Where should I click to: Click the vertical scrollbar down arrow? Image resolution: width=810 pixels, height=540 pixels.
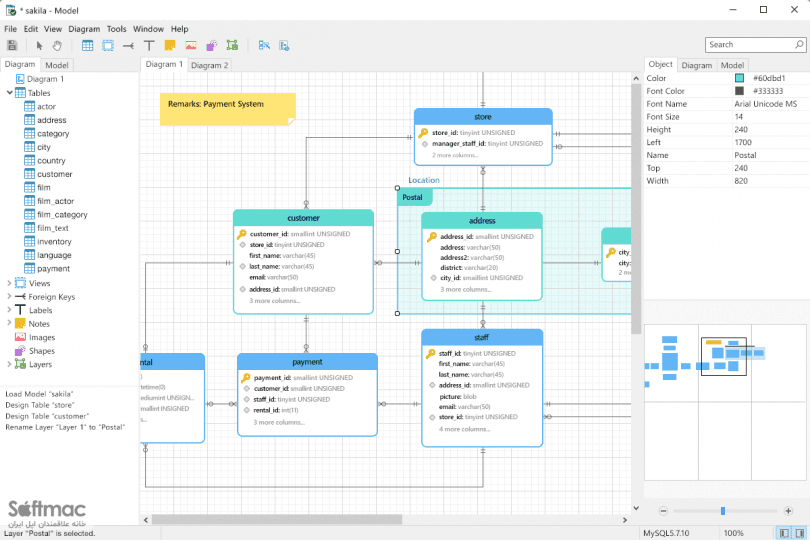pyautogui.click(x=636, y=508)
